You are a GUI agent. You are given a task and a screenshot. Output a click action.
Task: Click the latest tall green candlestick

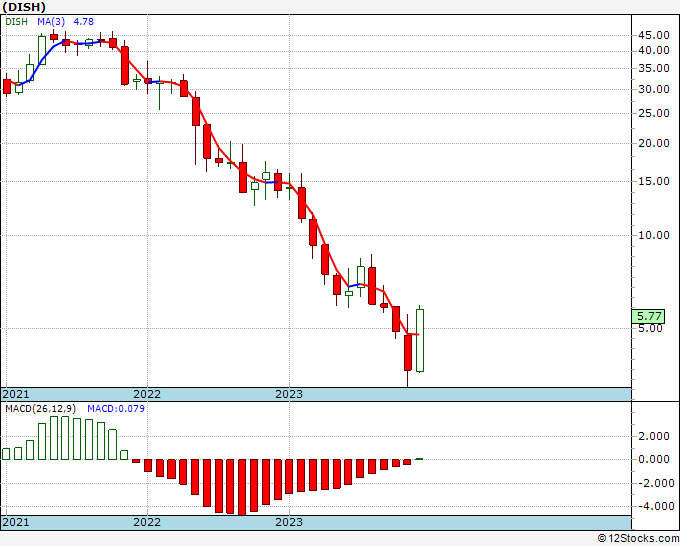[x=420, y=340]
